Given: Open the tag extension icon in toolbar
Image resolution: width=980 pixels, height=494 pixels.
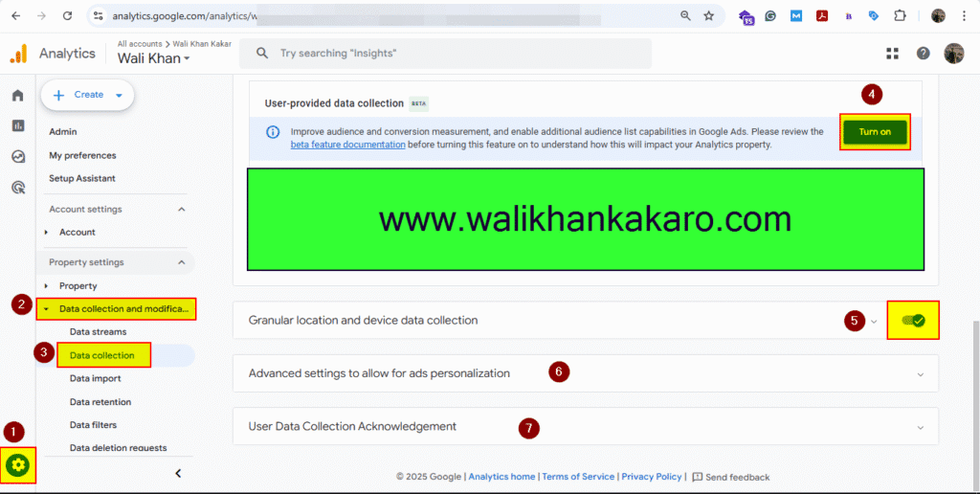Looking at the screenshot, I should [x=874, y=16].
